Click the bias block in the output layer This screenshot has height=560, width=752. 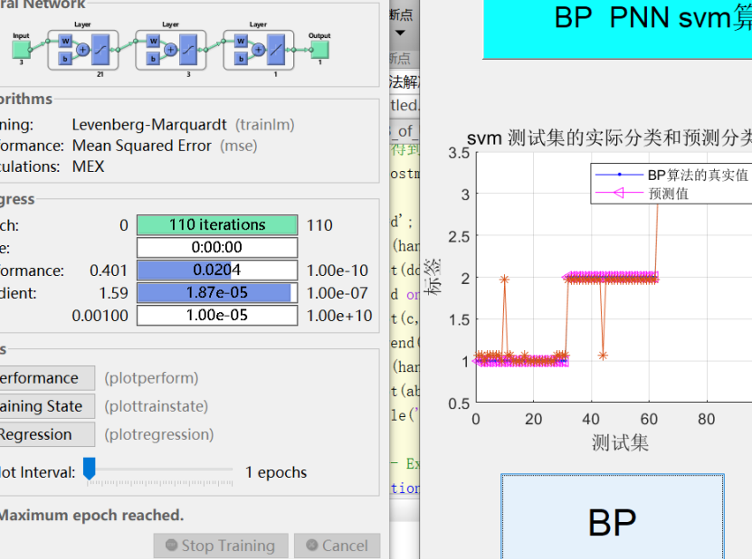tap(240, 59)
